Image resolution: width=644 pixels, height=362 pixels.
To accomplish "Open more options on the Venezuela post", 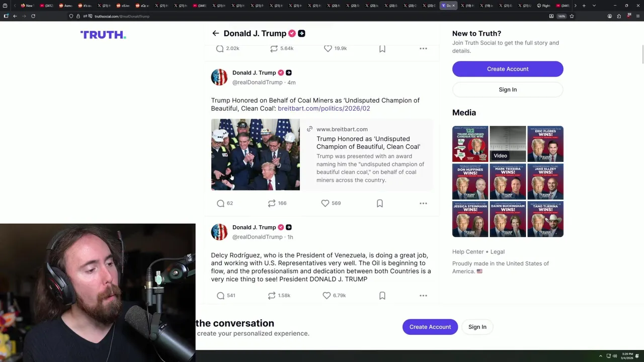I will tap(423, 296).
